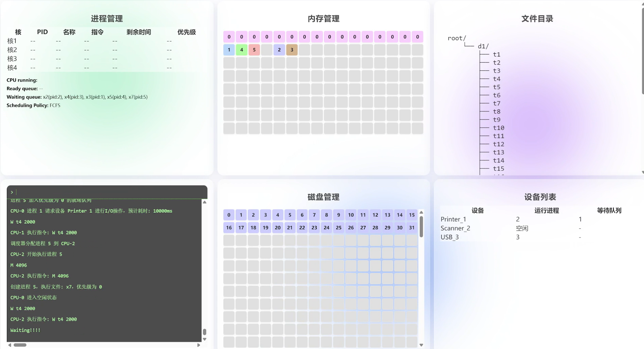Click the tan memory block labeled 3

pos(292,50)
